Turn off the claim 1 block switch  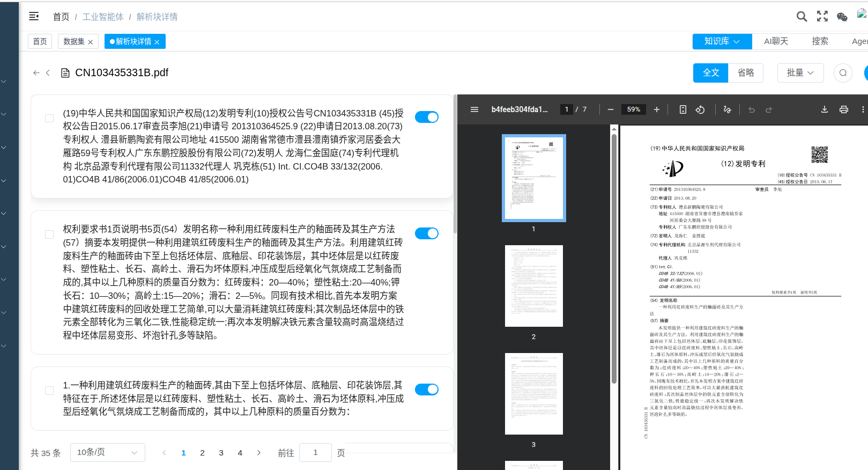click(x=426, y=390)
